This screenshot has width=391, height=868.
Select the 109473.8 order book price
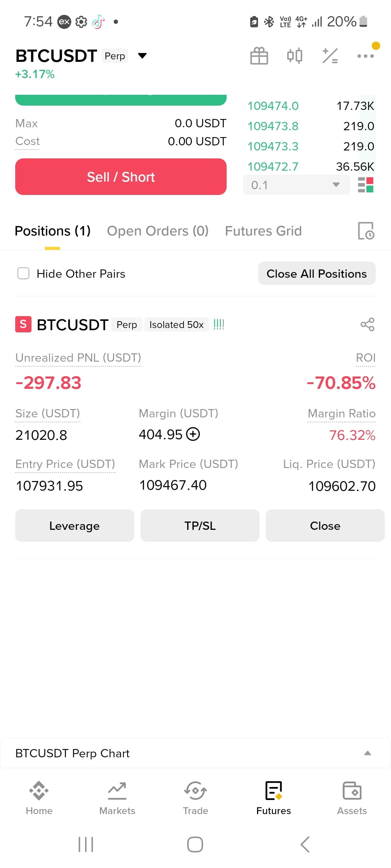click(x=273, y=126)
